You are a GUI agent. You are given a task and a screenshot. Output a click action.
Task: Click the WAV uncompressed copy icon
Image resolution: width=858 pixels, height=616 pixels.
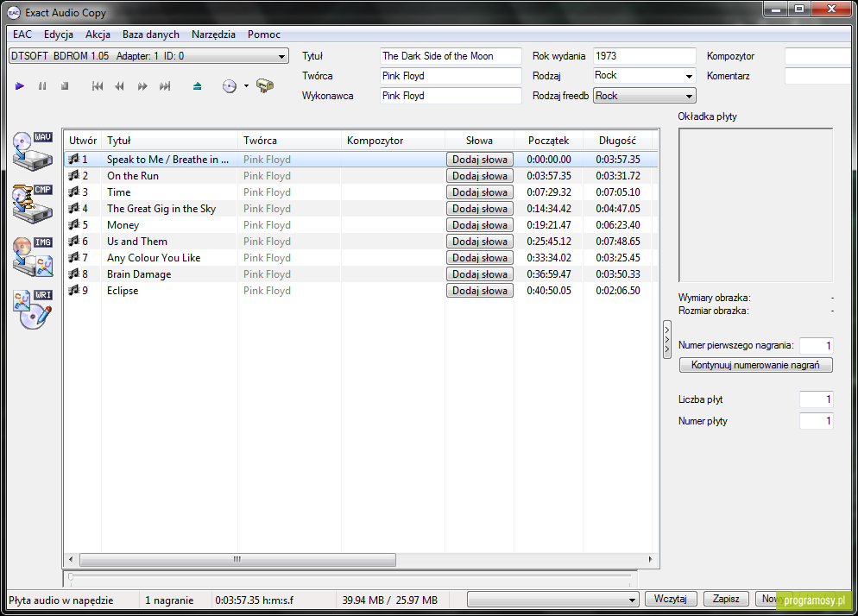click(x=33, y=151)
